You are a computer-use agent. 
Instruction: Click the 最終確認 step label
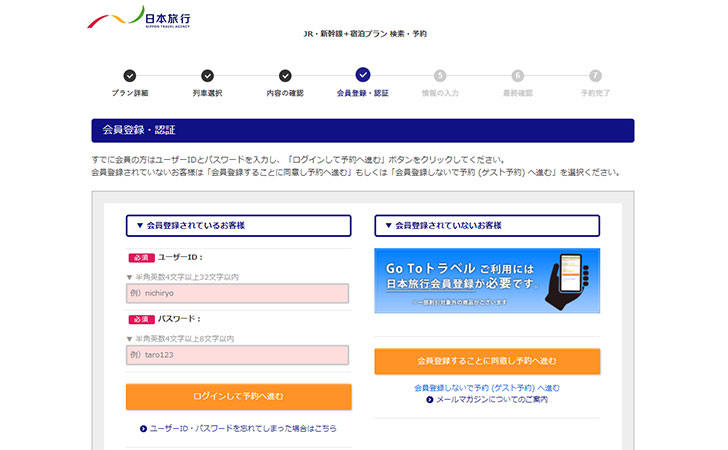tap(518, 93)
